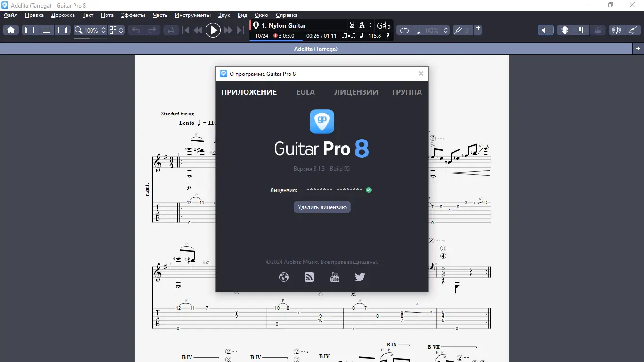Open the YouTube channel icon link

pyautogui.click(x=335, y=277)
